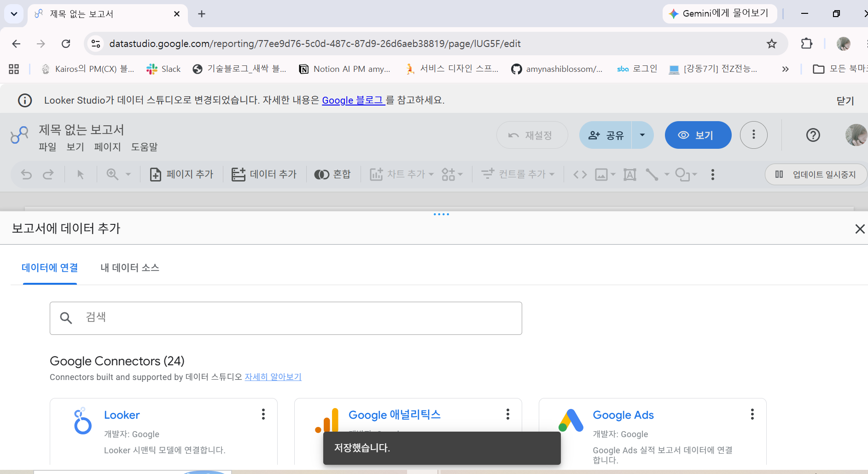Image resolution: width=868 pixels, height=474 pixels.
Task: Click the zoom magnifier tool
Action: tap(112, 174)
